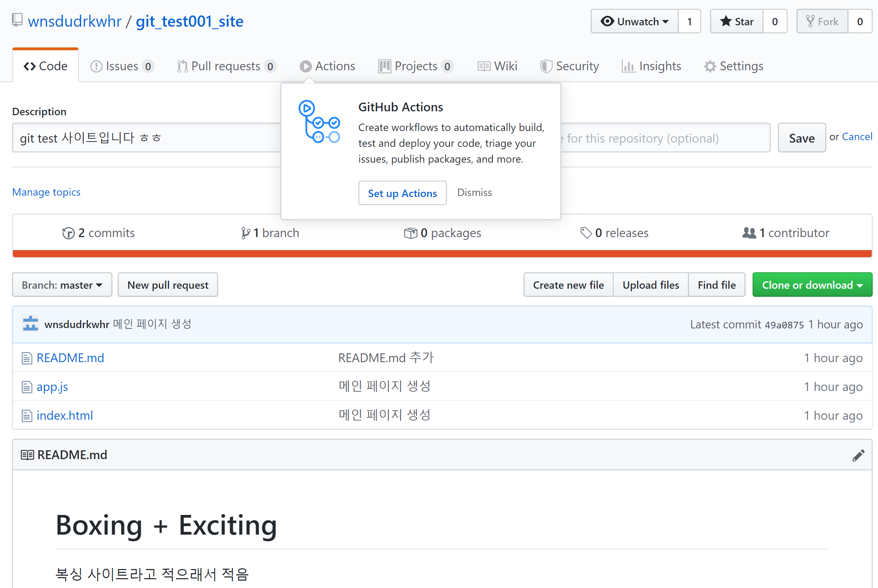Viewport: 878px width, 588px height.
Task: Click the file icon next to index.html
Action: click(x=27, y=416)
